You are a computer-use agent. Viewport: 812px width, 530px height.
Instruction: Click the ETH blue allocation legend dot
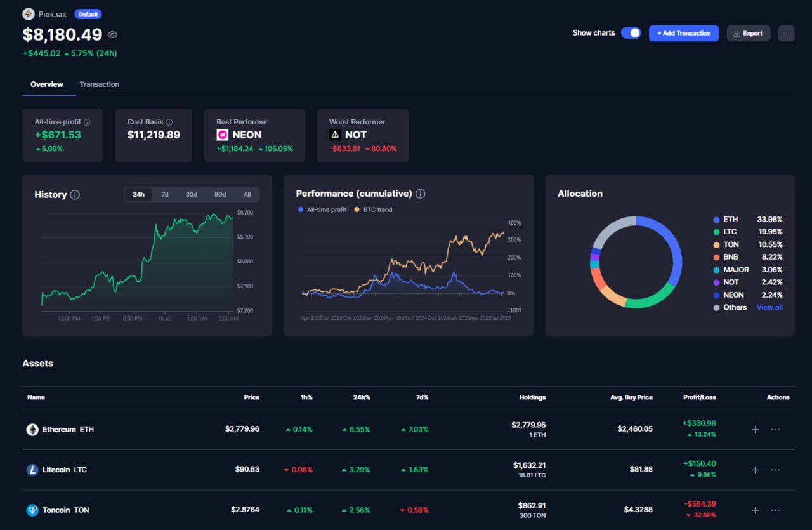(717, 219)
